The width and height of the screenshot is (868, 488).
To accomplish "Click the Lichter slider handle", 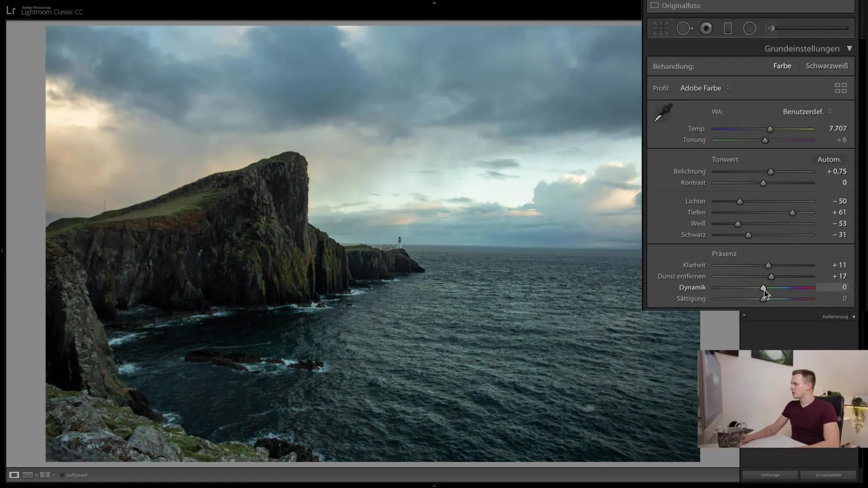I will pyautogui.click(x=740, y=202).
